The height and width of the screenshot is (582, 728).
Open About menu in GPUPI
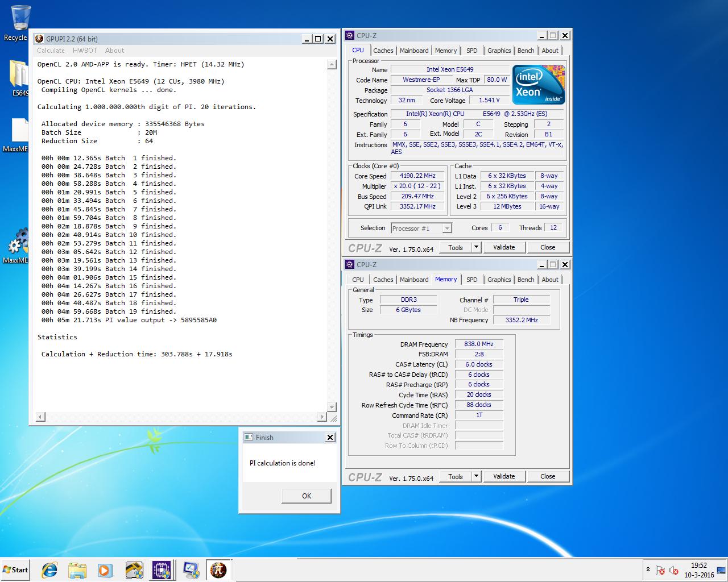tap(114, 51)
